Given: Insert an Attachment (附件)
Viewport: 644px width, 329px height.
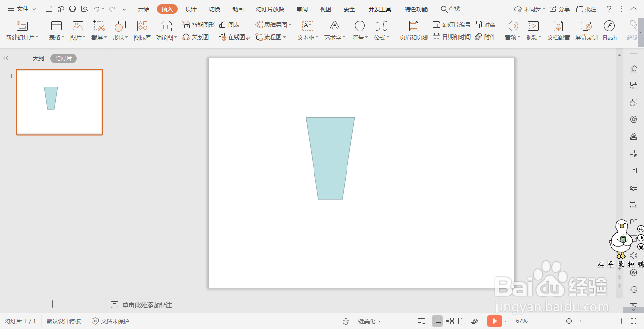Looking at the screenshot, I should (x=485, y=37).
